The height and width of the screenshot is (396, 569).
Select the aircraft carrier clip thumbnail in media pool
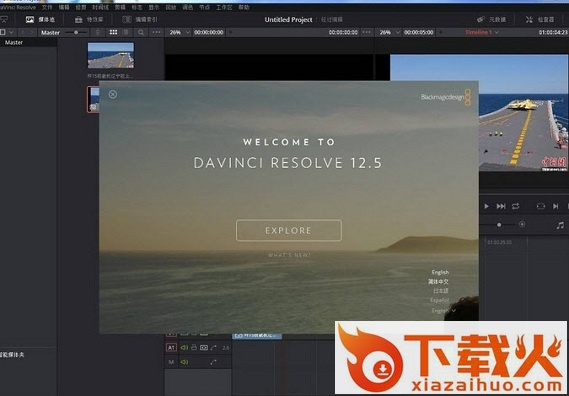[x=111, y=56]
